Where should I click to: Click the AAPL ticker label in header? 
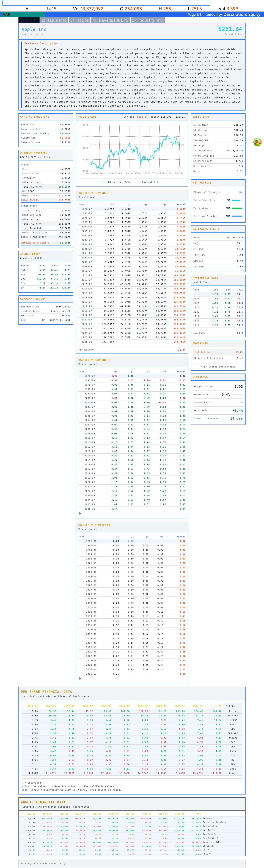[x=7, y=15]
